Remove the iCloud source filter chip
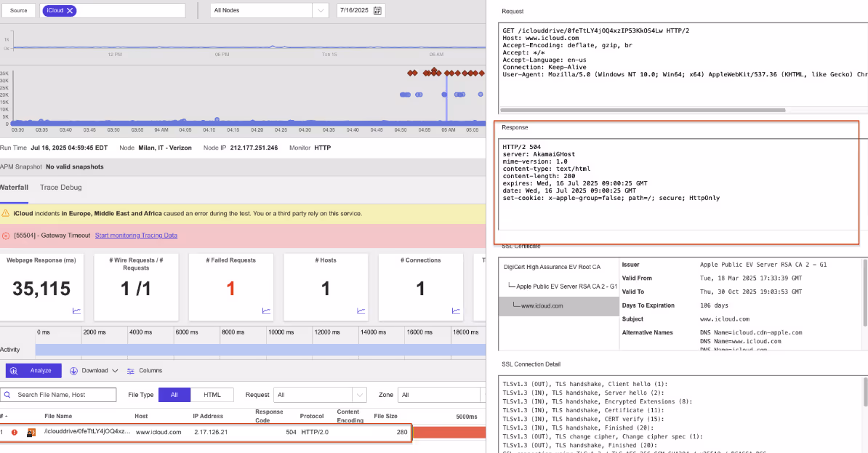Image resolution: width=868 pixels, height=453 pixels. tap(70, 10)
